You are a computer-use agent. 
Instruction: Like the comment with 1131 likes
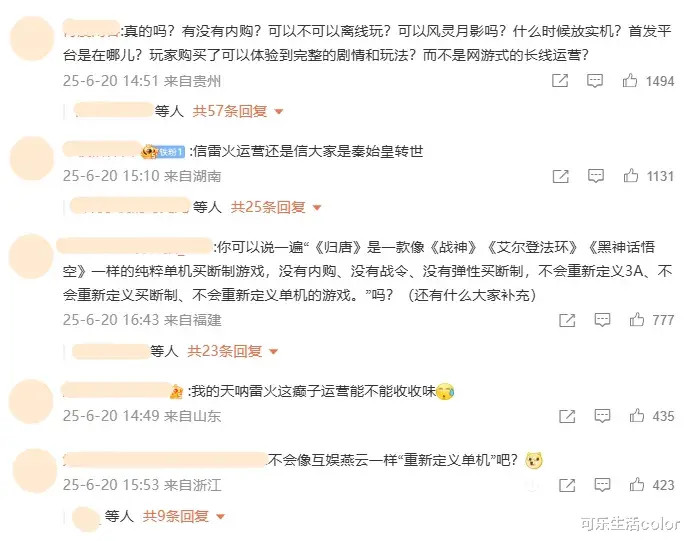pyautogui.click(x=631, y=176)
